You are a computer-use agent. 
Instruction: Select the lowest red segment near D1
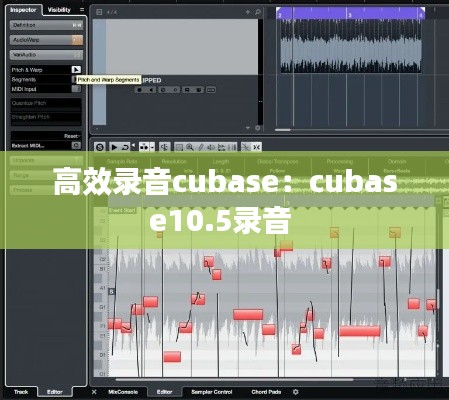coord(172,357)
